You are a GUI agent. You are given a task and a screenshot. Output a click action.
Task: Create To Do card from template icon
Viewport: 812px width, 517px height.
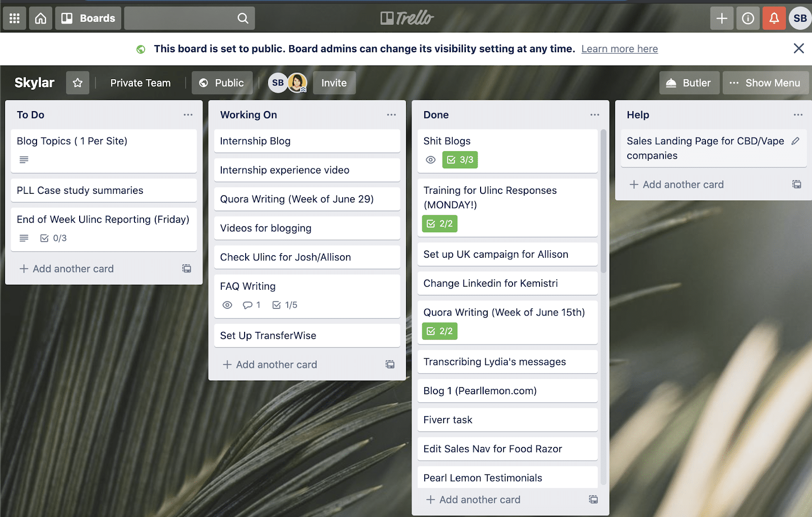pos(187,268)
